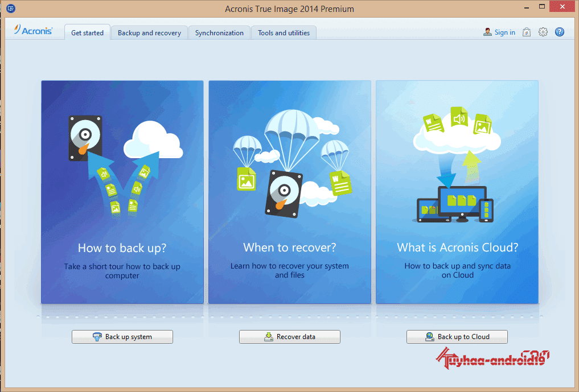The height and width of the screenshot is (392, 579).
Task: Click Recover data button
Action: (x=289, y=337)
